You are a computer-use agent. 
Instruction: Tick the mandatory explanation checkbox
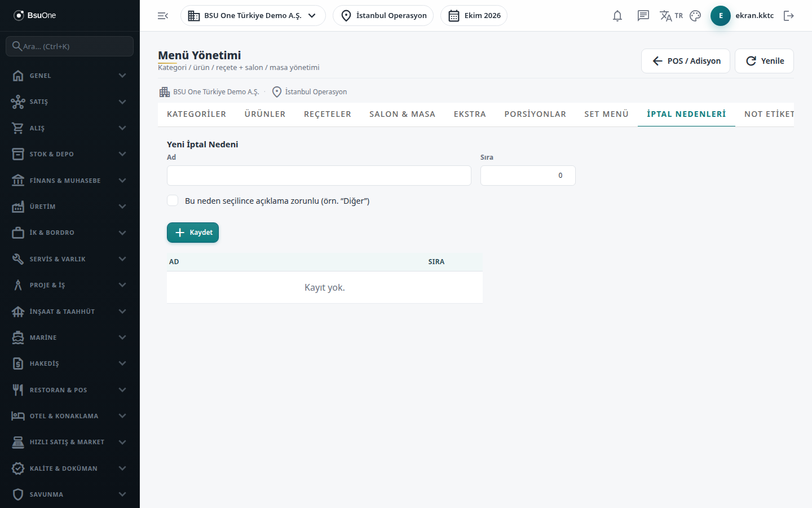(x=173, y=201)
